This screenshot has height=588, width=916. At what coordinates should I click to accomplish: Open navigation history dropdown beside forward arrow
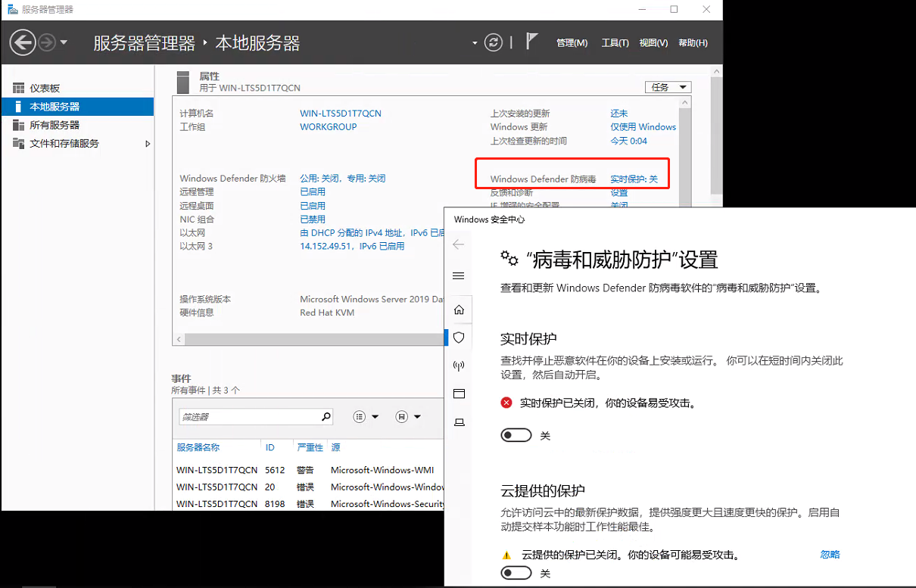[x=64, y=42]
